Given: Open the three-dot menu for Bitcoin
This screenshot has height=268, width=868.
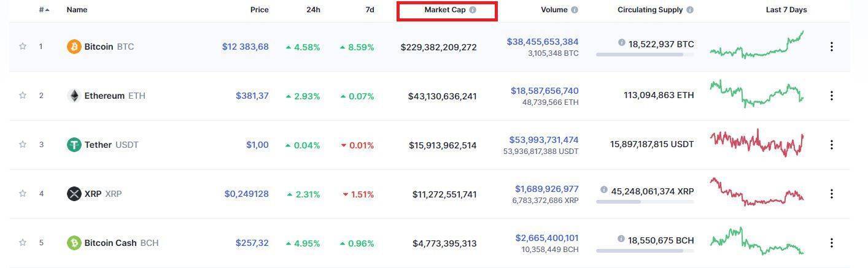Looking at the screenshot, I should (832, 47).
